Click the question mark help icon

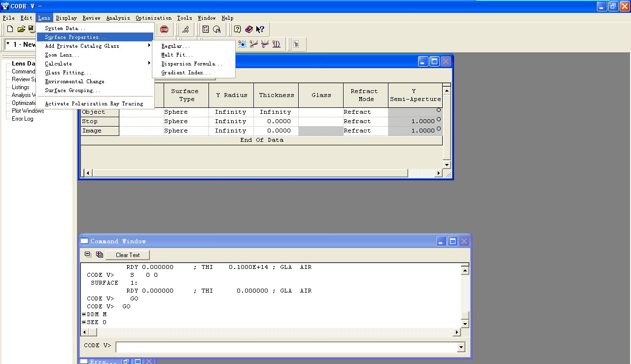coord(237,30)
